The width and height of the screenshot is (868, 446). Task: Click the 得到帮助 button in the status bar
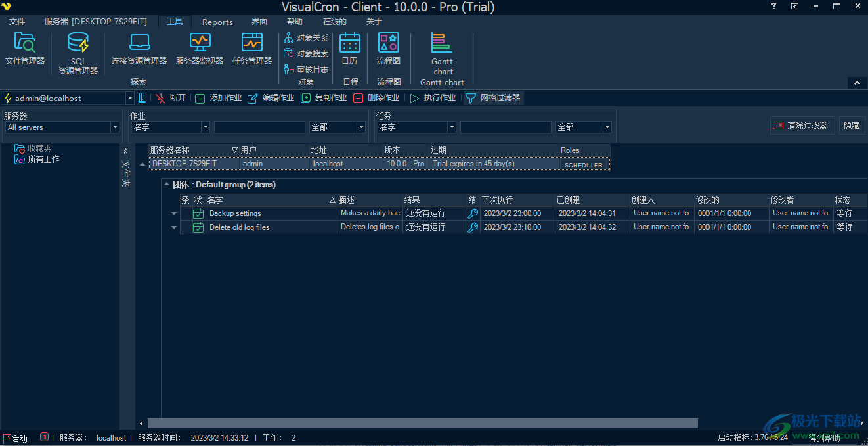(x=825, y=438)
